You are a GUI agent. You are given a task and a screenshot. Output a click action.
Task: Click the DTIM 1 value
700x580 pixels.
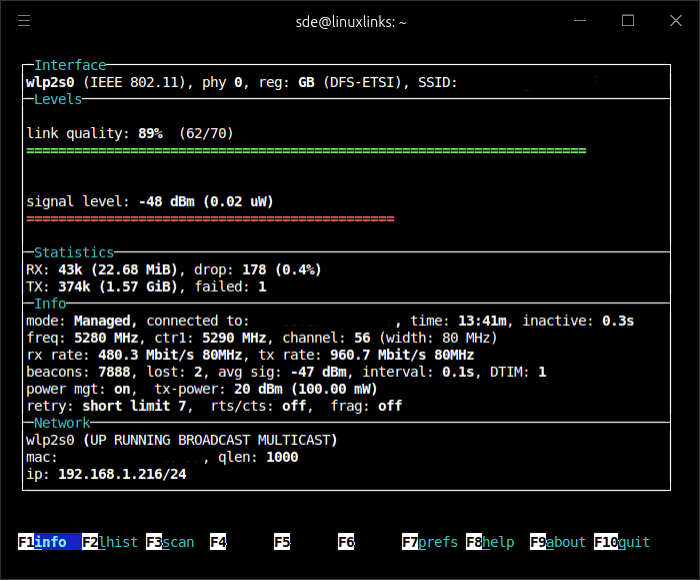point(542,372)
